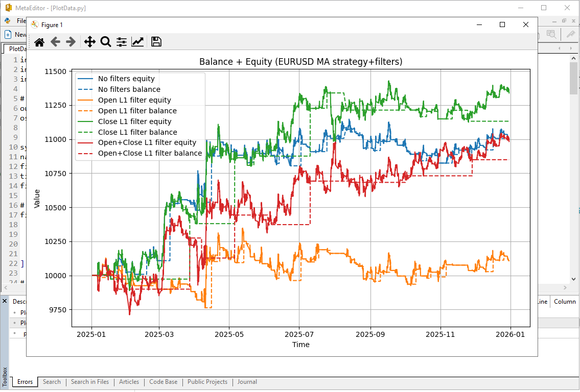Switch to the Errors tab

click(25, 382)
